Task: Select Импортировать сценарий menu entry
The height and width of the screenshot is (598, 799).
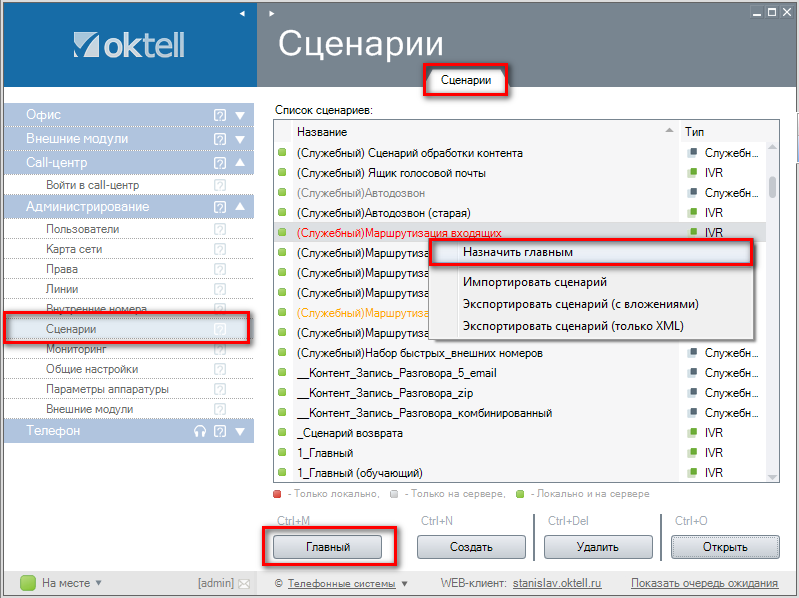Action: [x=534, y=282]
